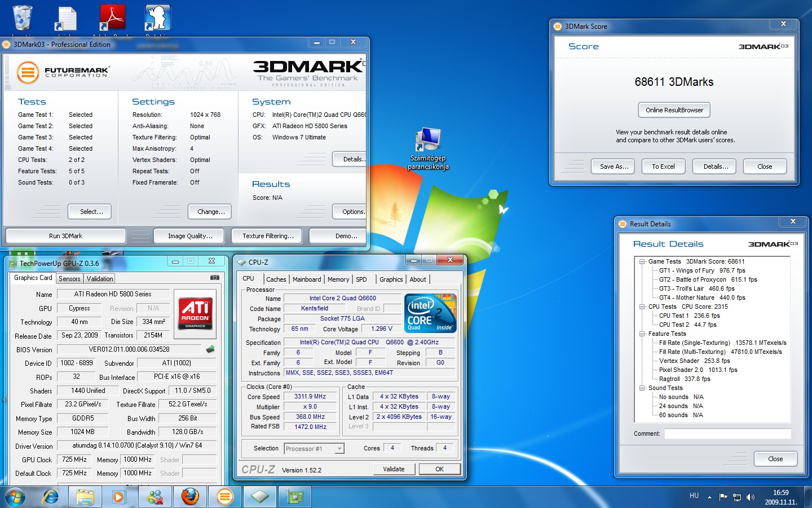Click the Windows Start orb
Image resolution: width=812 pixels, height=508 pixels.
click(15, 497)
